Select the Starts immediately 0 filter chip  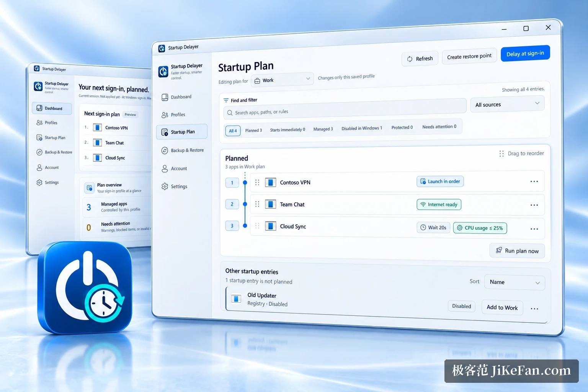[x=287, y=130]
